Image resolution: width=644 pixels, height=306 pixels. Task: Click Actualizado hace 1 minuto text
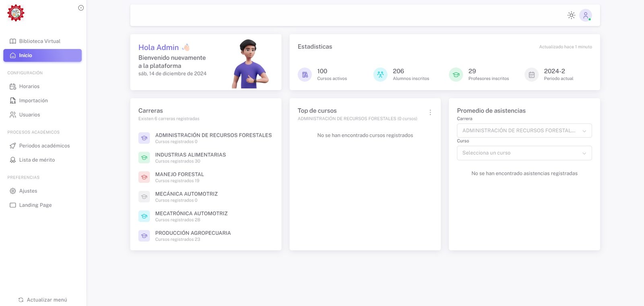(x=566, y=47)
